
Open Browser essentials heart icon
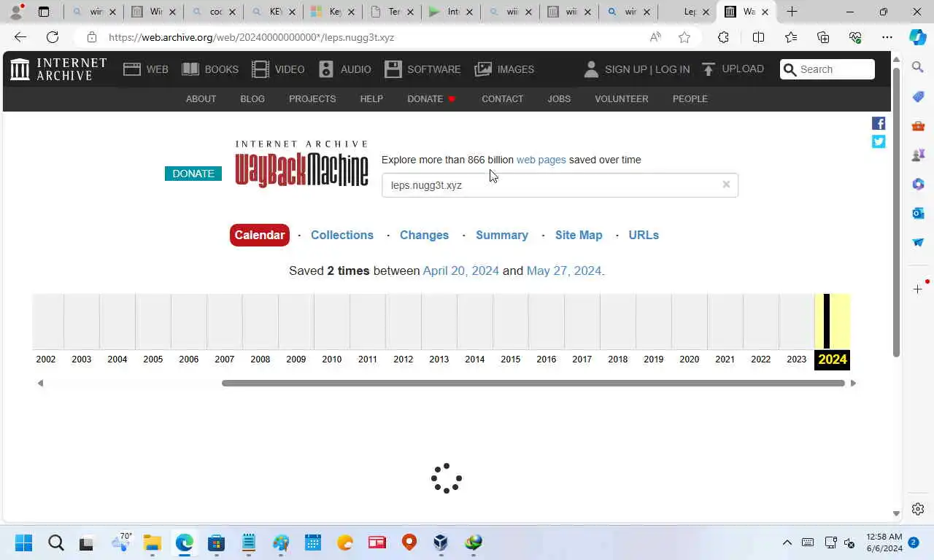coord(855,37)
